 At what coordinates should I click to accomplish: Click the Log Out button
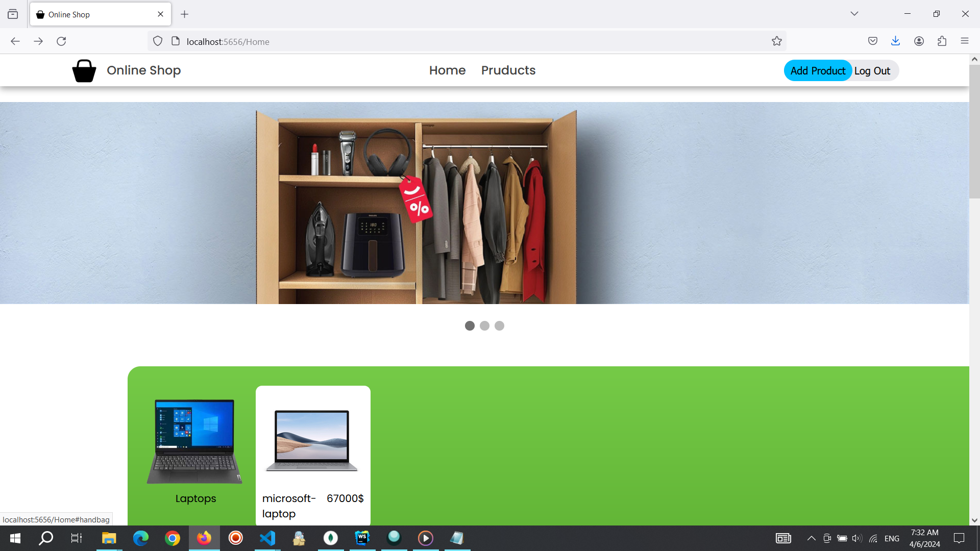(x=872, y=71)
